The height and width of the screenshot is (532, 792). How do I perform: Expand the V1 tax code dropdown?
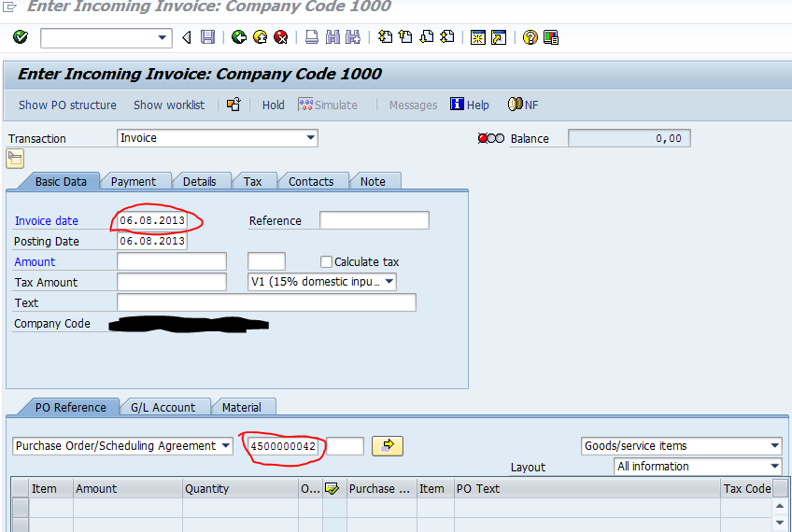click(389, 282)
